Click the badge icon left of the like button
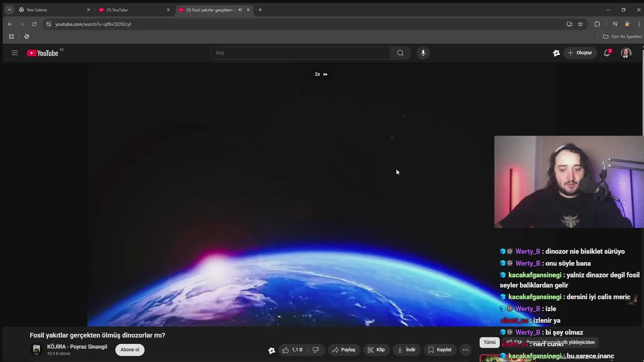644x362 pixels. tap(271, 350)
